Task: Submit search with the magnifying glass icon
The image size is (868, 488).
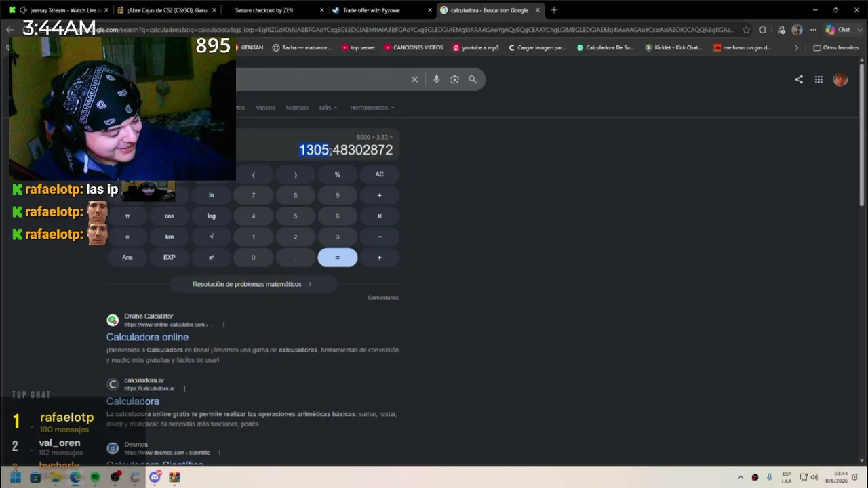Action: [473, 79]
